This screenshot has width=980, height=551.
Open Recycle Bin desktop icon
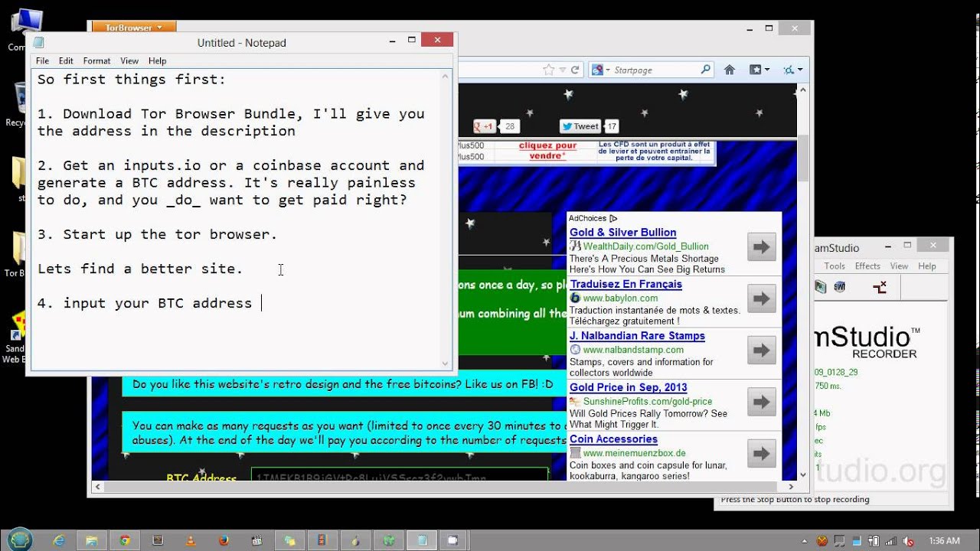tap(17, 105)
